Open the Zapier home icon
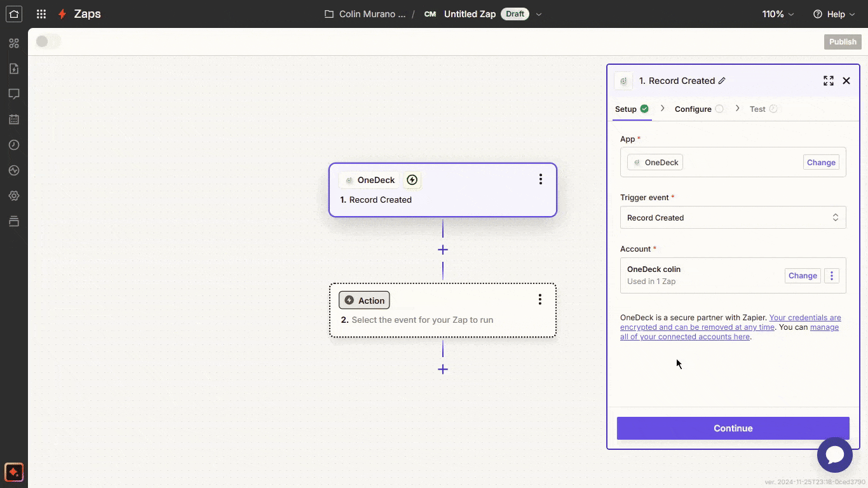This screenshot has height=488, width=868. 14,13
